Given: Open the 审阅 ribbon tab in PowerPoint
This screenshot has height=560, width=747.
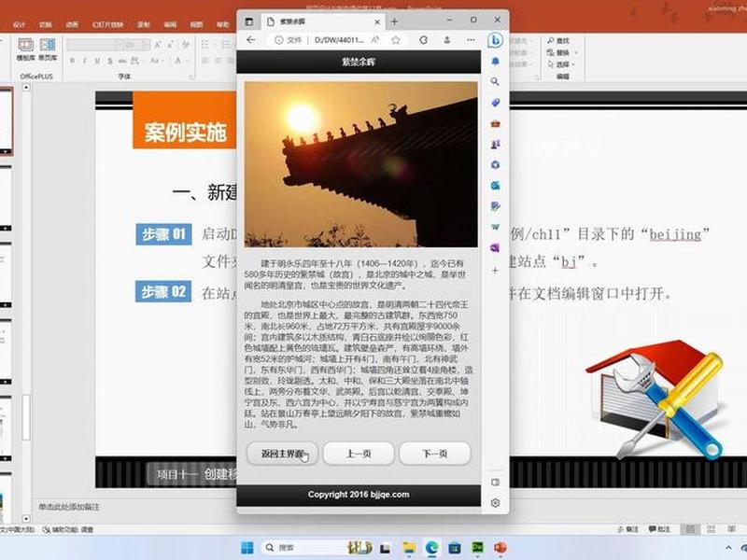Looking at the screenshot, I should pos(170,24).
